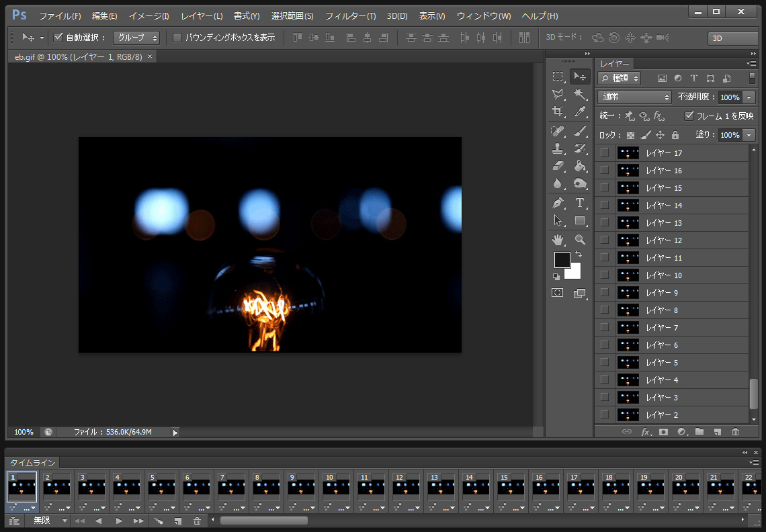
Task: Open the イメージ(I) menu
Action: coord(148,15)
